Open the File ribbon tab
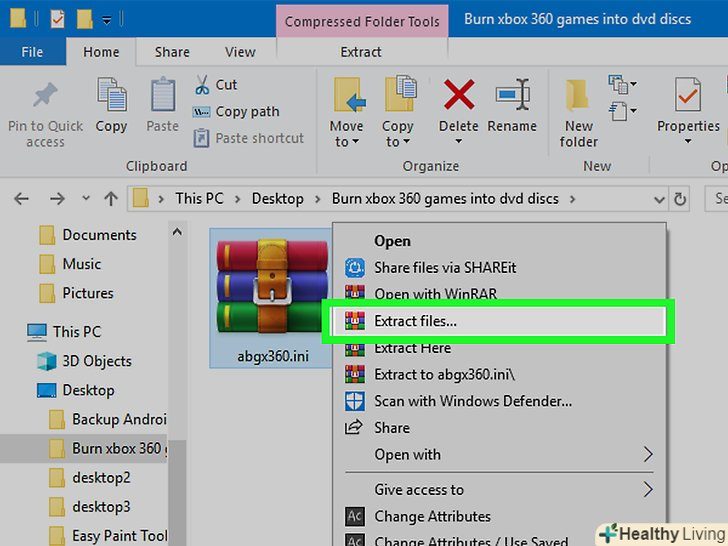The width and height of the screenshot is (728, 546). (x=32, y=52)
